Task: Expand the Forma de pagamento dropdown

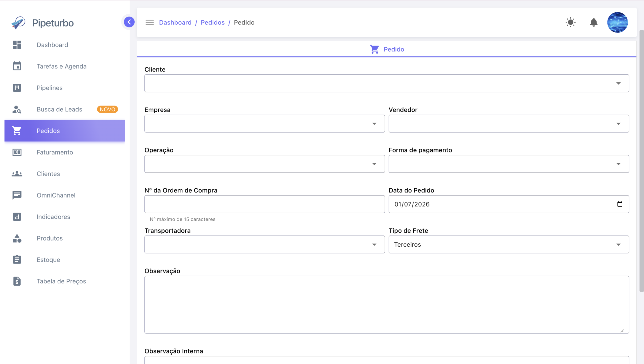Action: 509,164
